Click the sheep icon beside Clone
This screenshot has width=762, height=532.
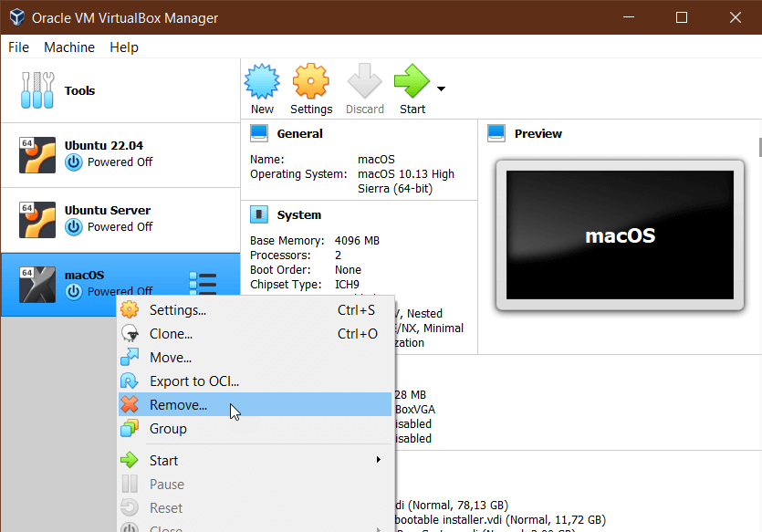tap(130, 333)
